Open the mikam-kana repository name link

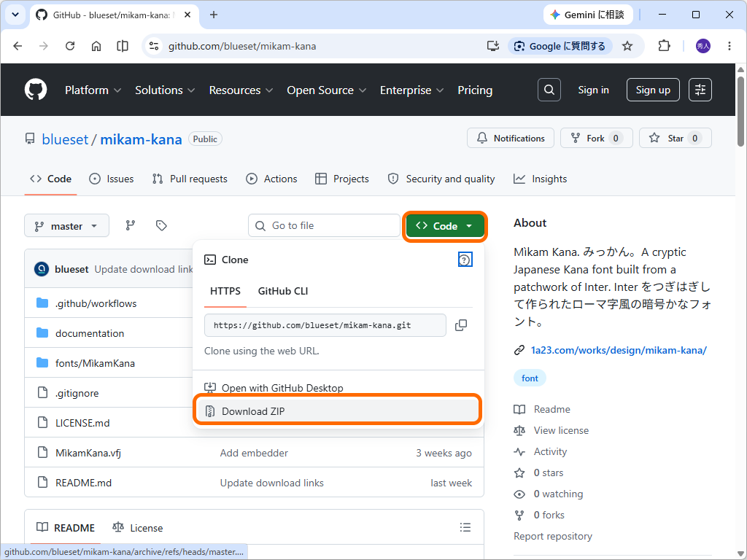click(141, 139)
